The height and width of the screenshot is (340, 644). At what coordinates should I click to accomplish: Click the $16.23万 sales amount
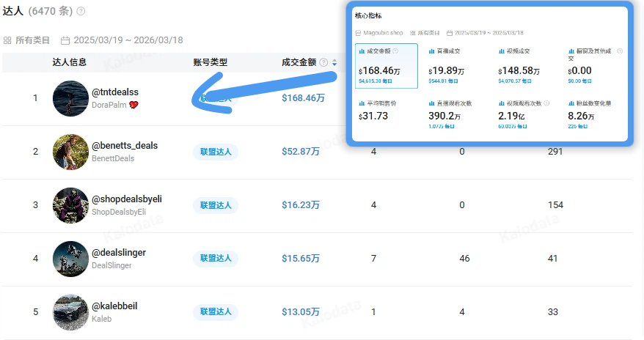click(x=301, y=205)
